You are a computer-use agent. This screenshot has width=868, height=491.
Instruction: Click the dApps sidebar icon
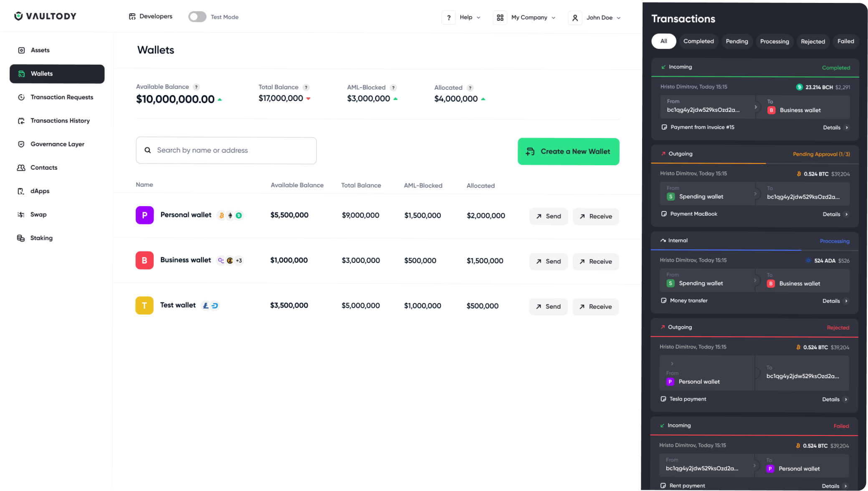[x=21, y=191]
